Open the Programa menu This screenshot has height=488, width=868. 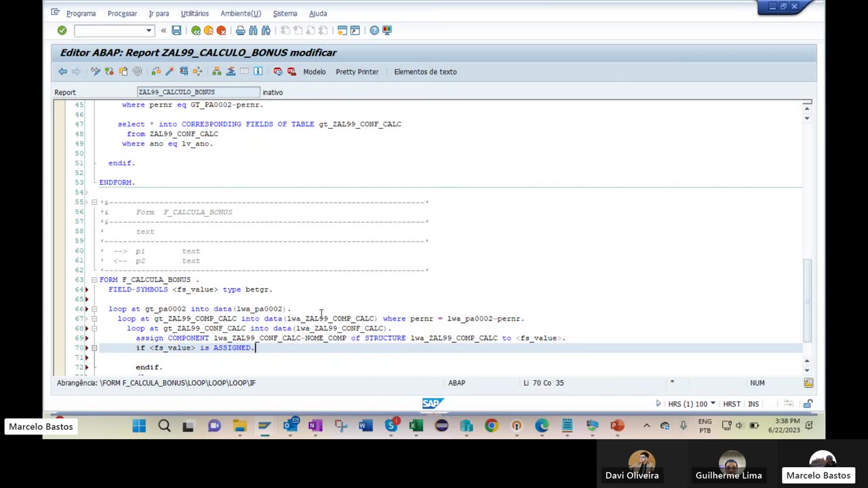pyautogui.click(x=81, y=14)
